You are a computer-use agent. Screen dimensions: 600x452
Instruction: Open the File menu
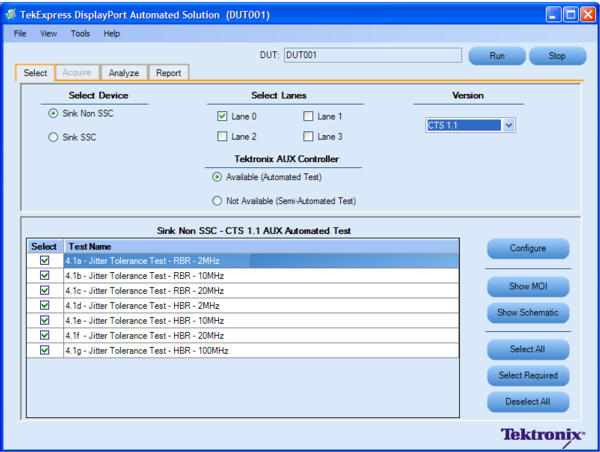click(x=20, y=34)
